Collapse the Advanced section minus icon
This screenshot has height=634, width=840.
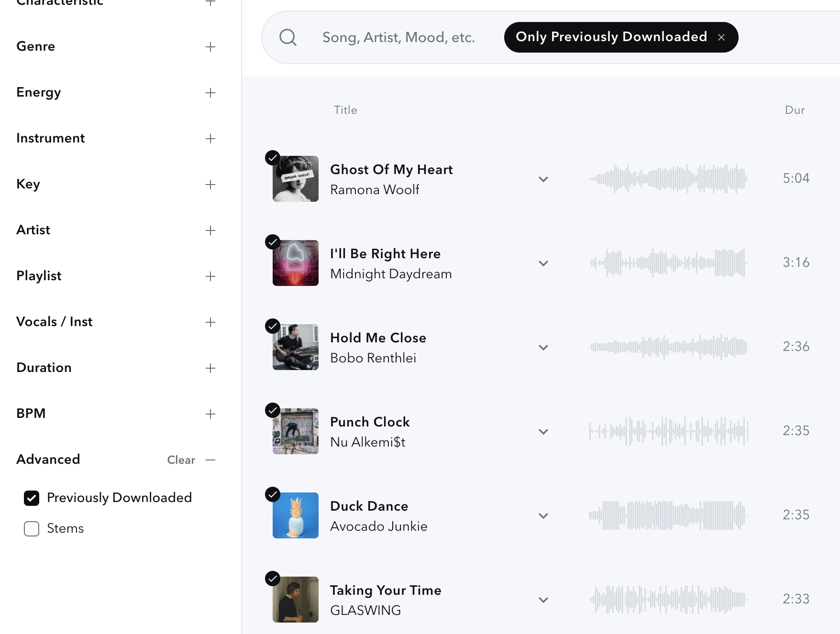(210, 460)
